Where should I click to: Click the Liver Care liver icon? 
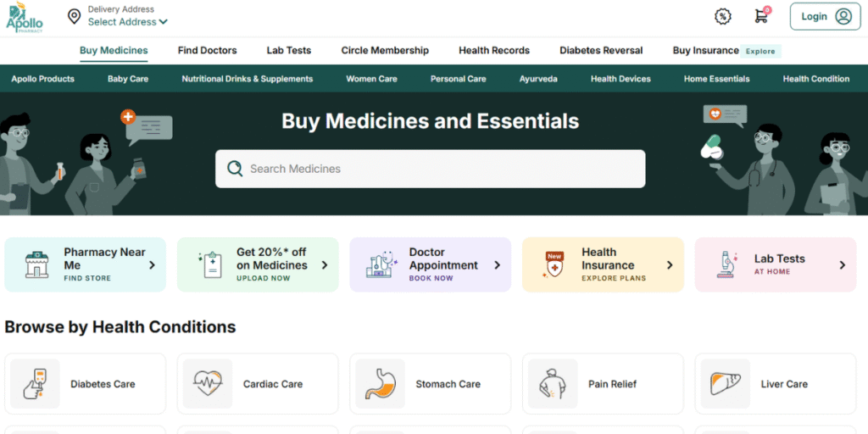726,384
